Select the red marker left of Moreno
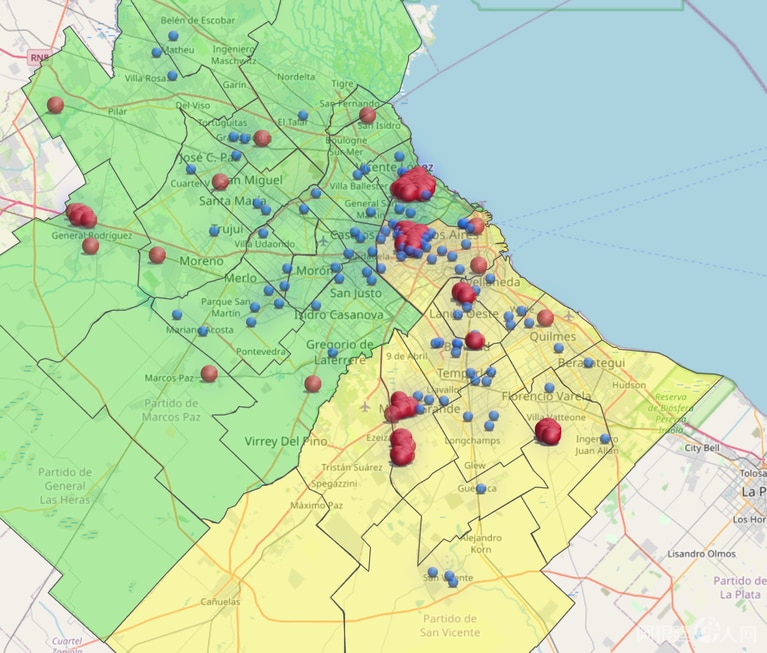 157,255
